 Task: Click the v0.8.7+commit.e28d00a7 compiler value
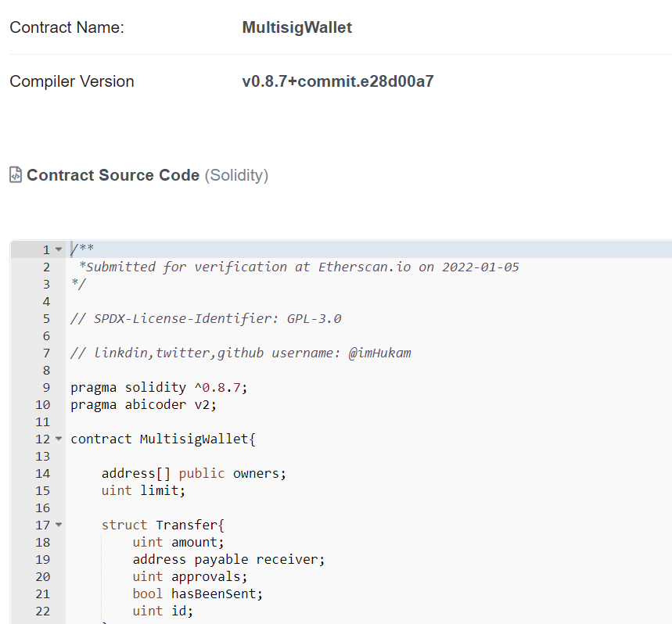[338, 81]
